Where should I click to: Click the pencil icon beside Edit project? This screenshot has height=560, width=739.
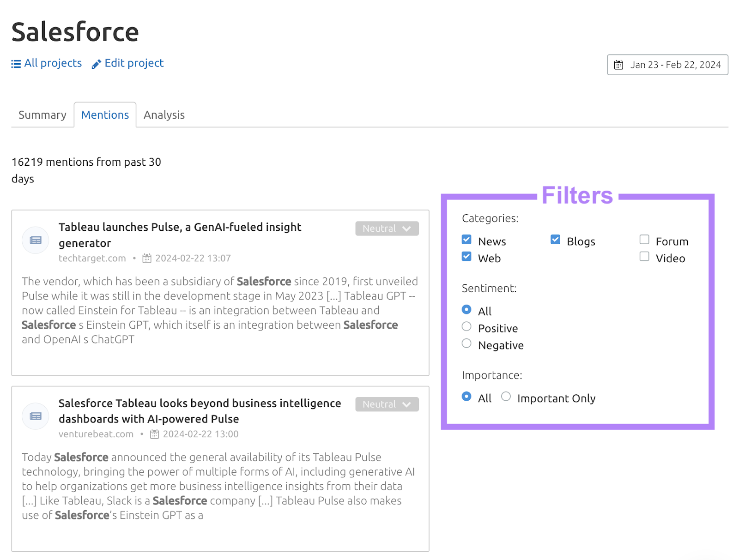(96, 64)
